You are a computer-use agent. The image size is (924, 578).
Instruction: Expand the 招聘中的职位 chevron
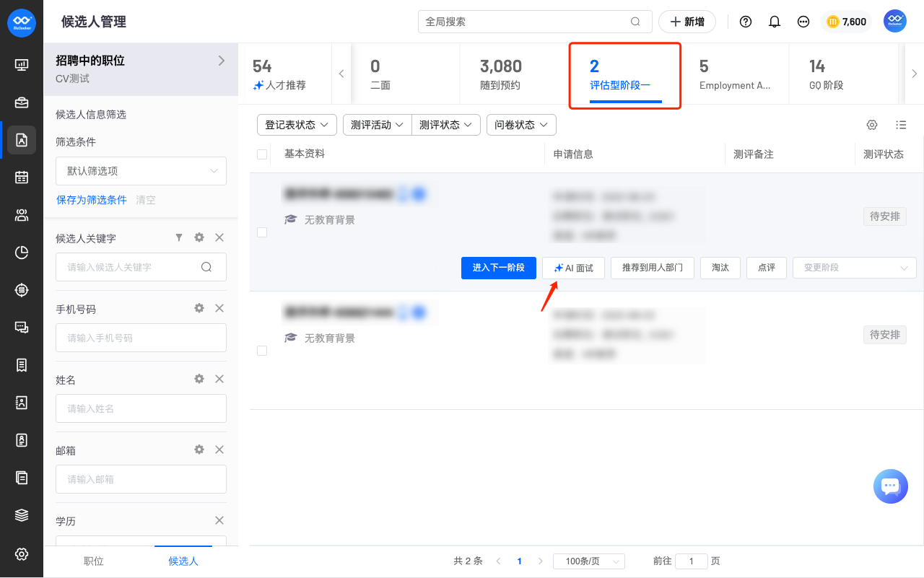pyautogui.click(x=222, y=61)
